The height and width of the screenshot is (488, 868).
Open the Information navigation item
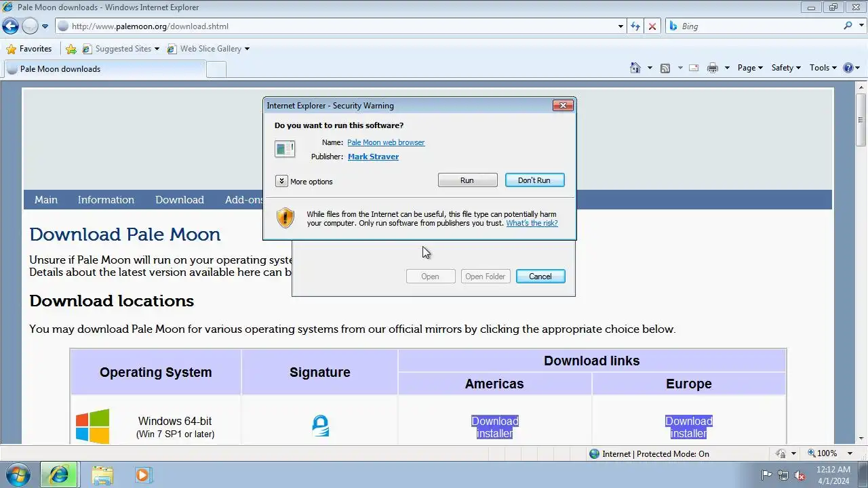click(106, 200)
